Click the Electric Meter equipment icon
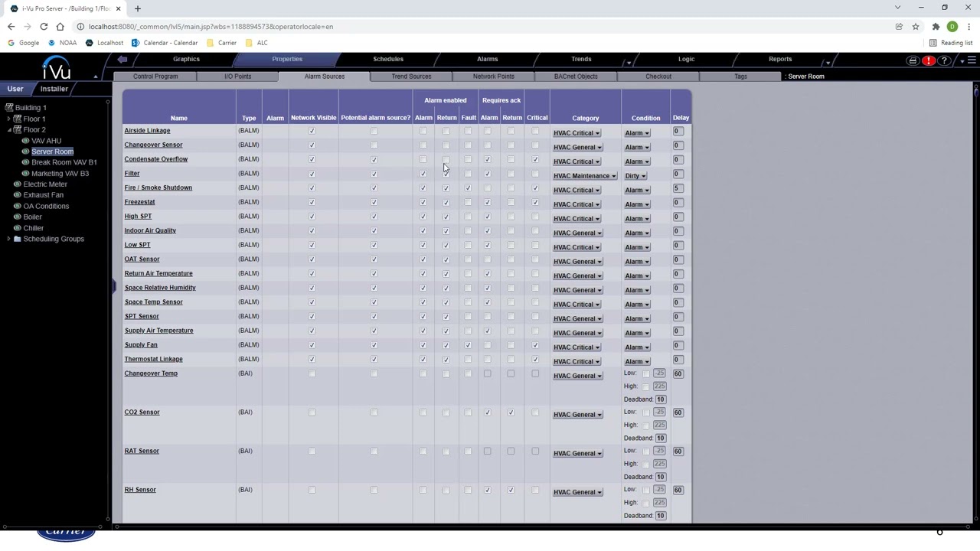 (17, 184)
